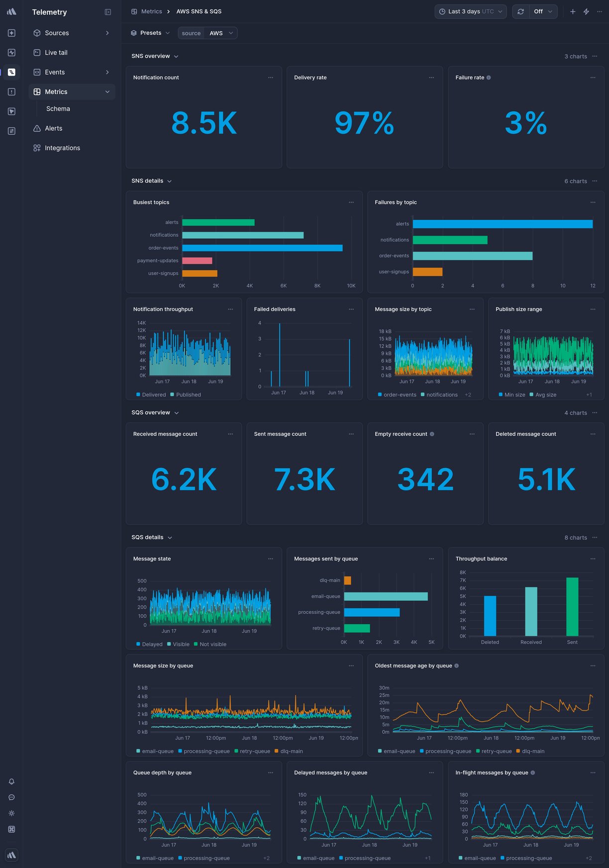This screenshot has width=609, height=868.
Task: Show +1 more series in Delayed messages legend
Action: point(427,859)
